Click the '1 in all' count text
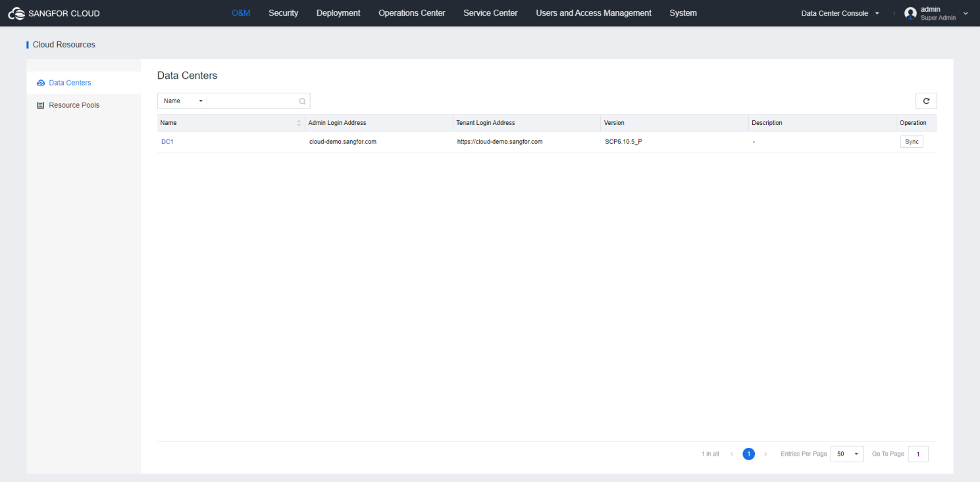The image size is (980, 482). [710, 454]
